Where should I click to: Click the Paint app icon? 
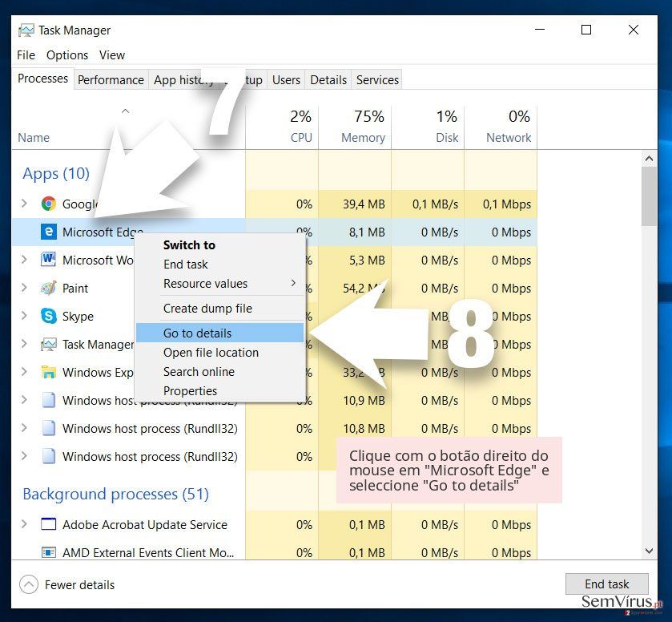48,288
